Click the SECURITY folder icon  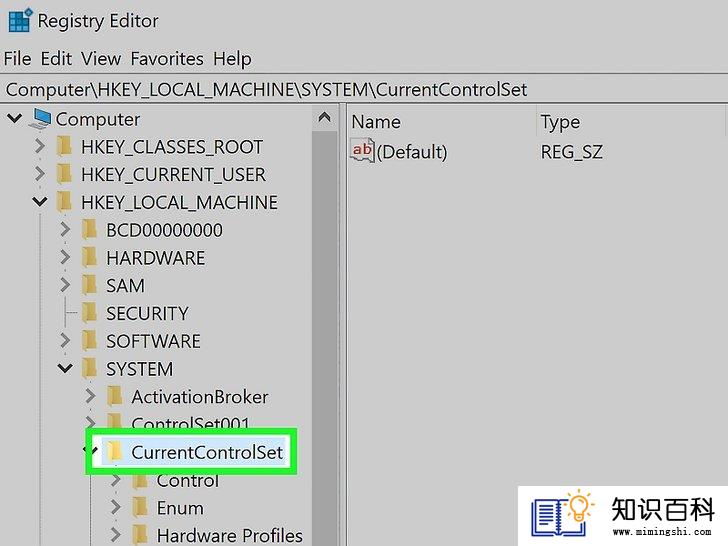(90, 313)
